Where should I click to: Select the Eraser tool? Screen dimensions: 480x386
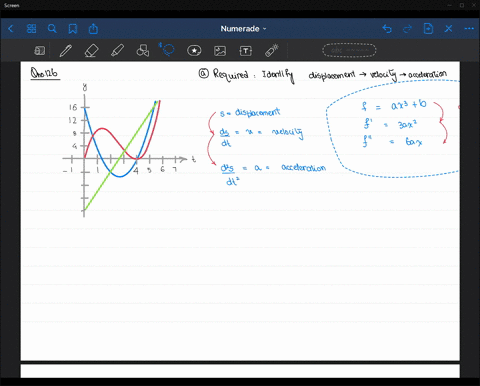tap(91, 51)
